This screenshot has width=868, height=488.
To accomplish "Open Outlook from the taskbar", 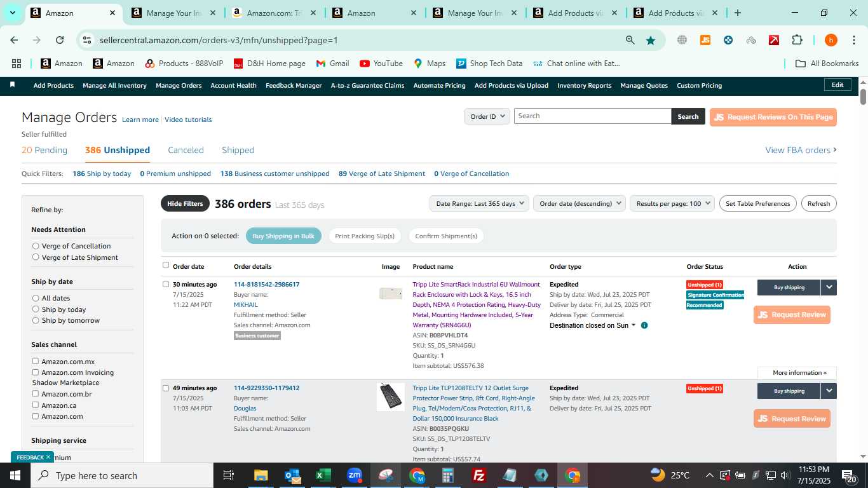I will click(x=292, y=475).
